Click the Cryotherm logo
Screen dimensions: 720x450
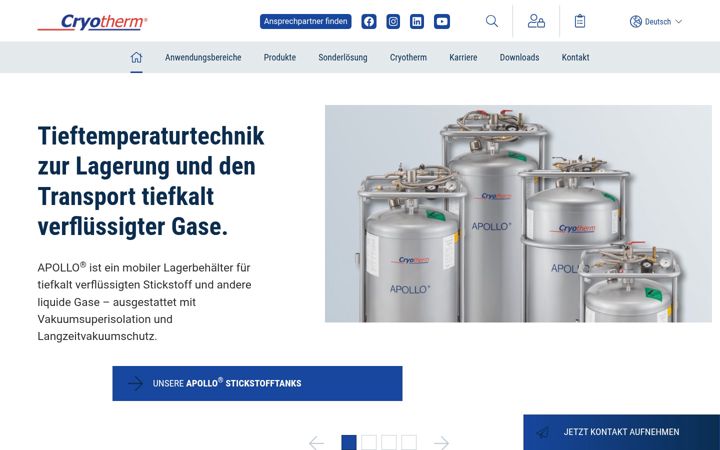[92, 22]
